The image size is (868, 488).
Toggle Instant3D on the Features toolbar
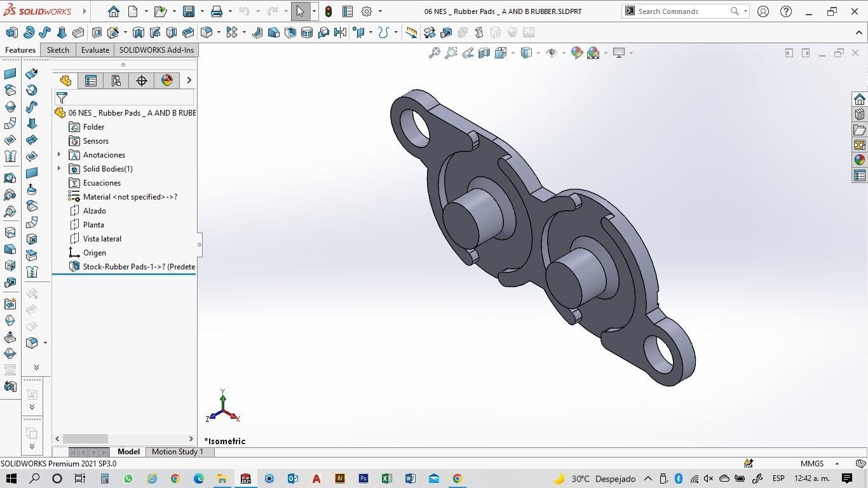pyautogui.click(x=412, y=32)
